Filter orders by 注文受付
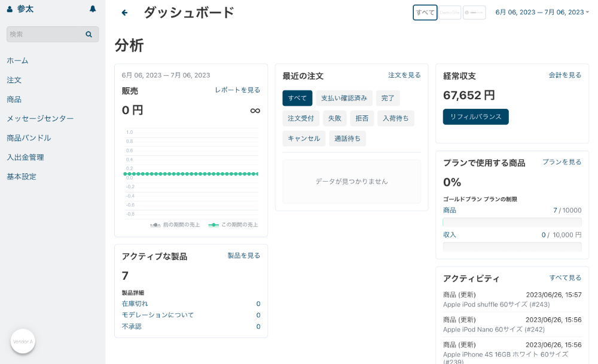598x364 pixels. point(301,118)
